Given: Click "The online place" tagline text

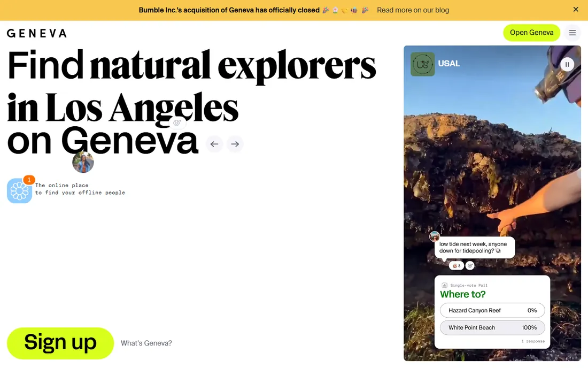Looking at the screenshot, I should [x=62, y=185].
